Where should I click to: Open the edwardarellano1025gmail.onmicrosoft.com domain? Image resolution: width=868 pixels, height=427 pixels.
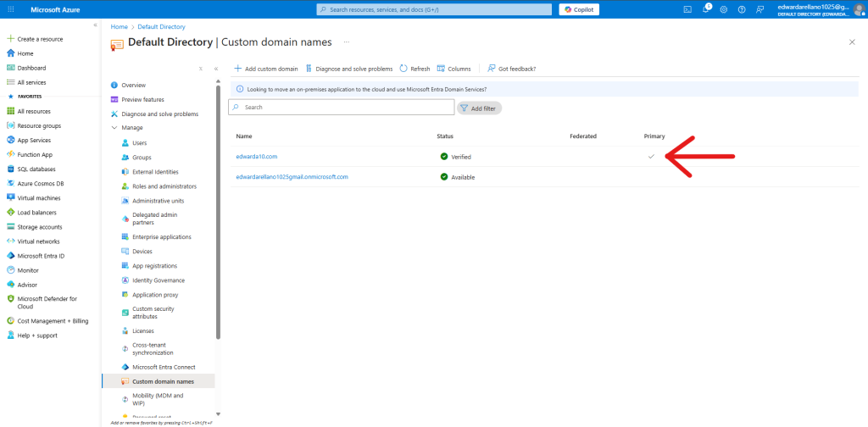tap(292, 177)
